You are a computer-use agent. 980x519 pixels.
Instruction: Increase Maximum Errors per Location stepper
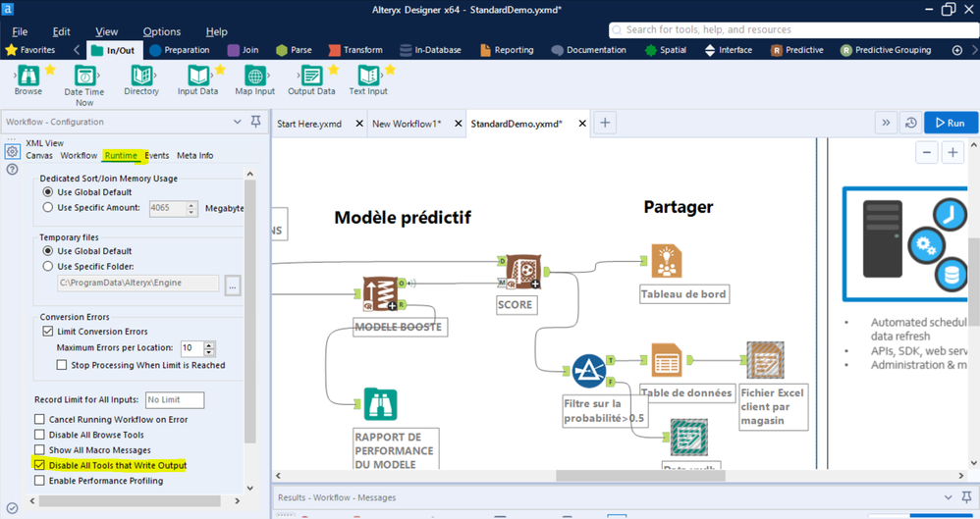pyautogui.click(x=209, y=344)
